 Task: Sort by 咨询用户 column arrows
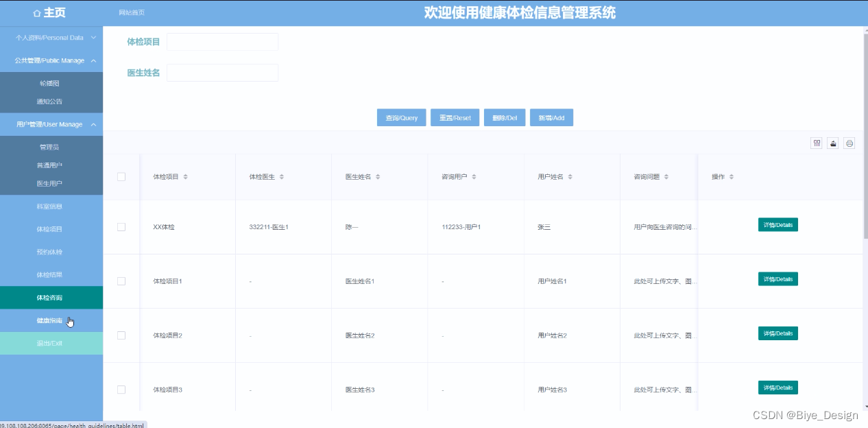coord(474,177)
